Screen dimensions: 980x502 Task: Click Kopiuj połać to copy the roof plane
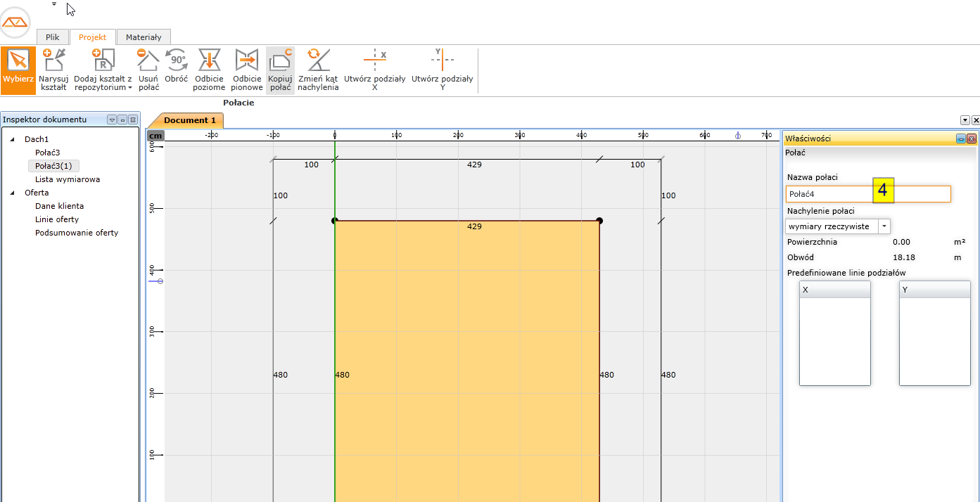point(281,70)
